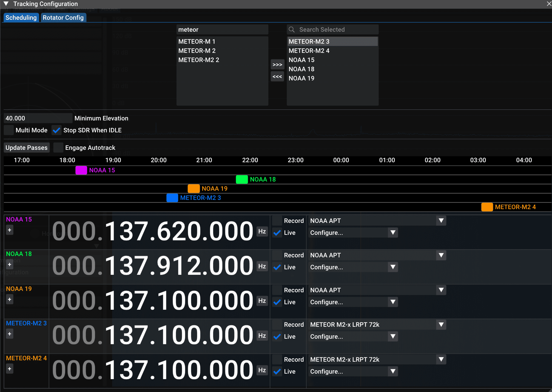Open Configure dropdown for METEOR-M2 4
This screenshot has height=392, width=552.
pos(353,372)
